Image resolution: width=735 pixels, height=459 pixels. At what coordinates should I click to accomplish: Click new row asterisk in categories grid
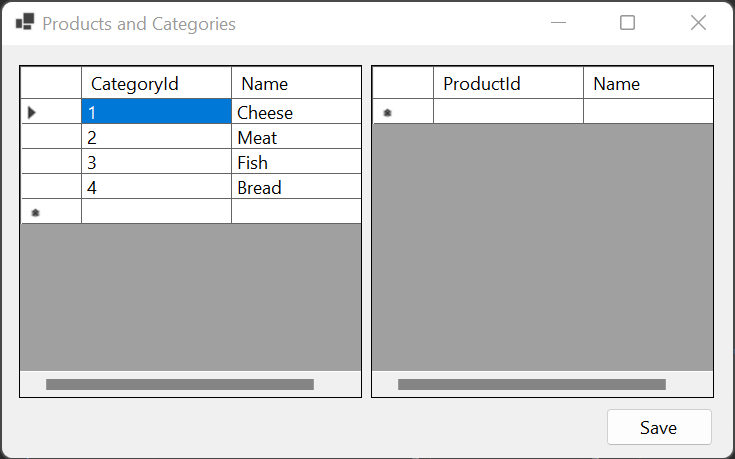[36, 212]
